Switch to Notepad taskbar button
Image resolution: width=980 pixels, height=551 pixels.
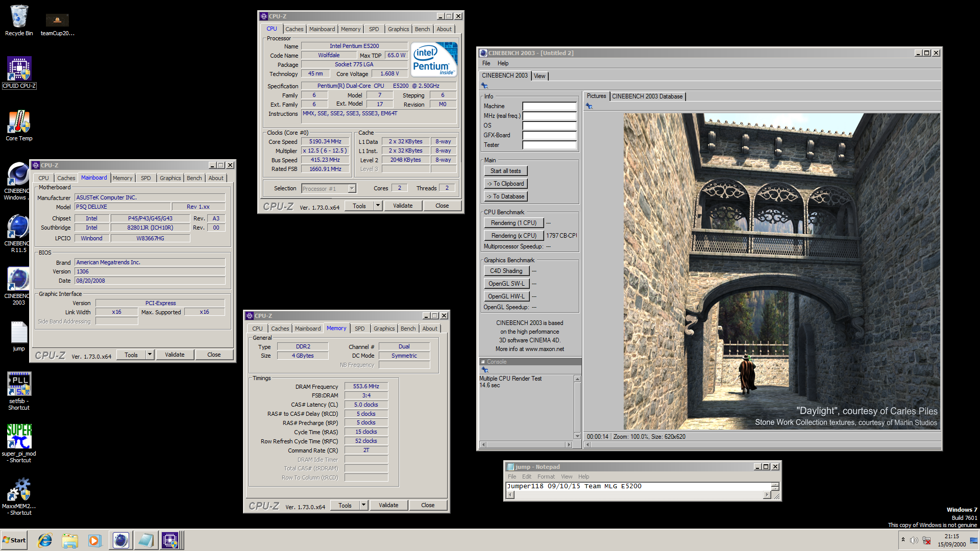(x=145, y=540)
